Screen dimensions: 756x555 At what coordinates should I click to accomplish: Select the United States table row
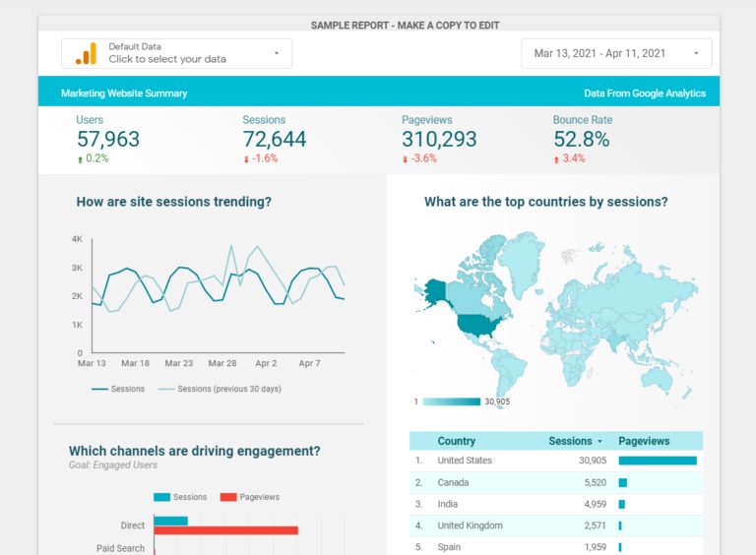pos(556,461)
